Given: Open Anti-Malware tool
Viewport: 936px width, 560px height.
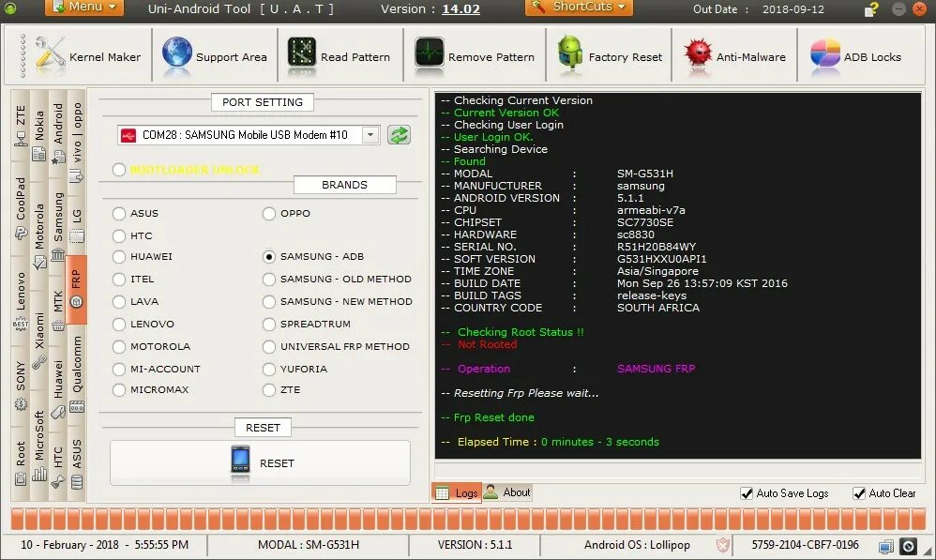Looking at the screenshot, I should pyautogui.click(x=734, y=56).
